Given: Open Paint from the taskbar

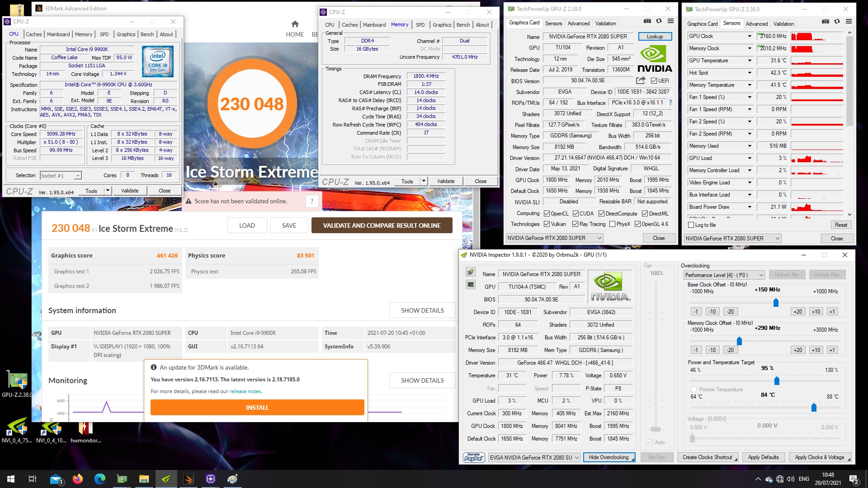Looking at the screenshot, I should point(232,479).
